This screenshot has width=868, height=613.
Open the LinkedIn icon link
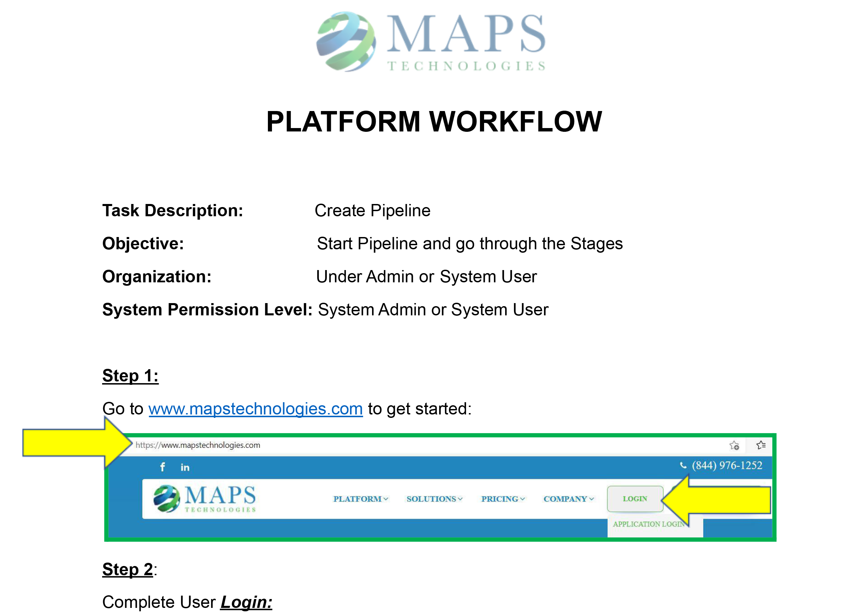click(185, 467)
